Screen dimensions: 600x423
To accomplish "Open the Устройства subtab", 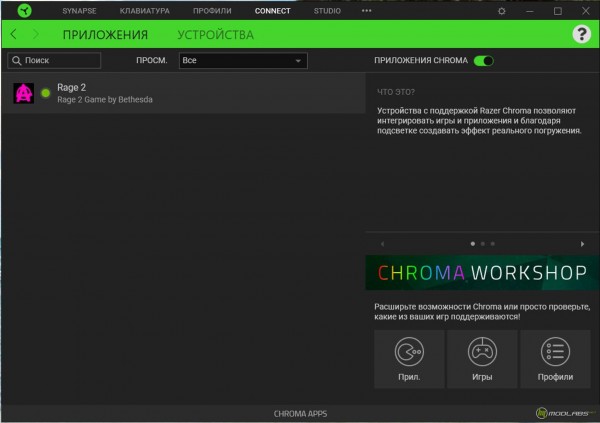I will pos(215,35).
